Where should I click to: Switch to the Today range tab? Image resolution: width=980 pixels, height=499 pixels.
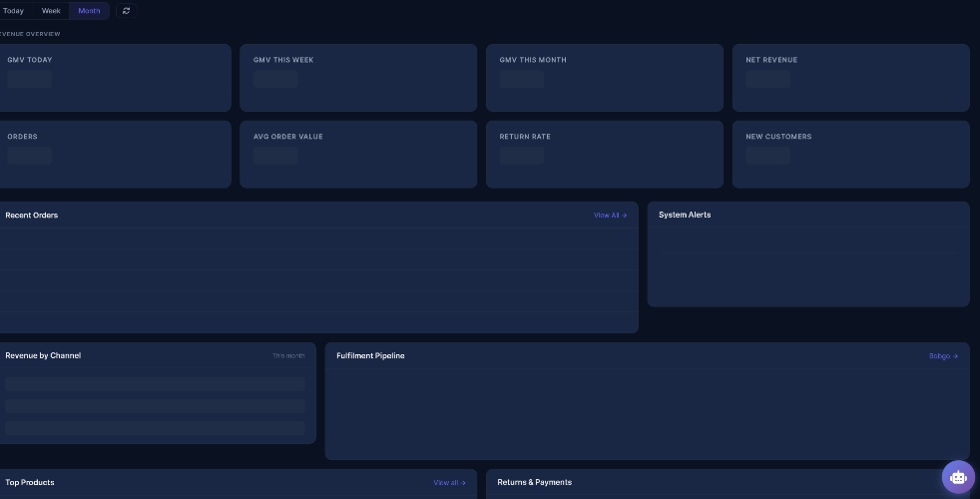[13, 11]
